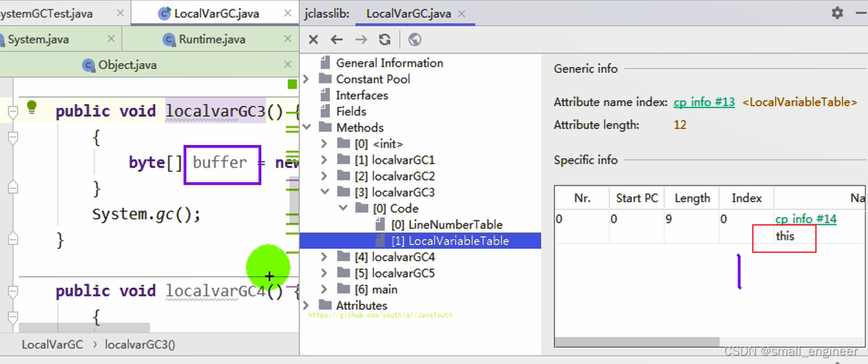Image resolution: width=868 pixels, height=364 pixels.
Task: Open the cp info #14 link
Action: pyautogui.click(x=806, y=219)
